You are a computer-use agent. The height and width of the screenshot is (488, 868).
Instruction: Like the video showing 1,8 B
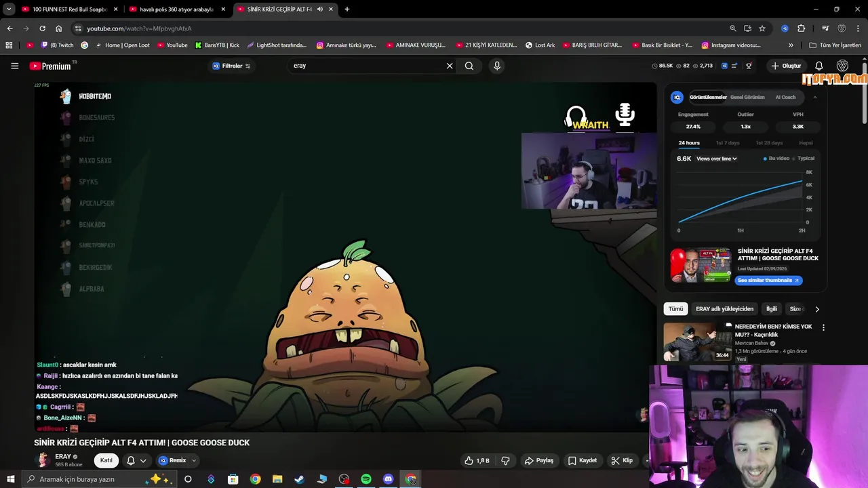coord(477,460)
